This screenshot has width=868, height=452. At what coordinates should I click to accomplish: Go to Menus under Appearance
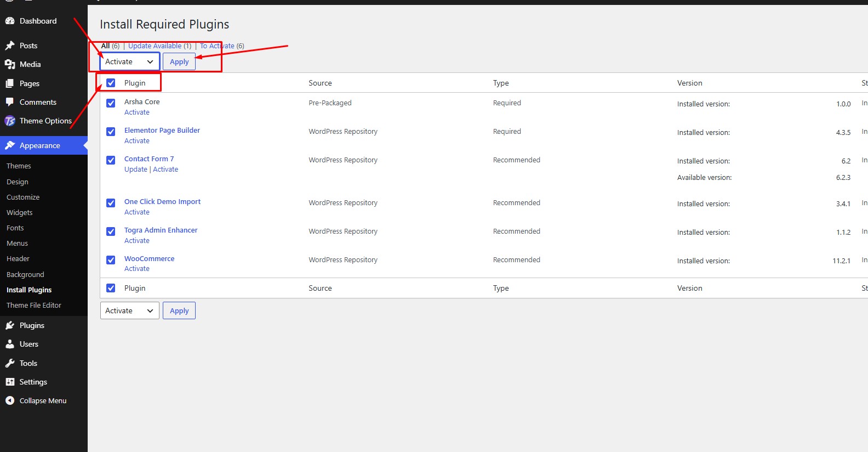click(x=17, y=243)
